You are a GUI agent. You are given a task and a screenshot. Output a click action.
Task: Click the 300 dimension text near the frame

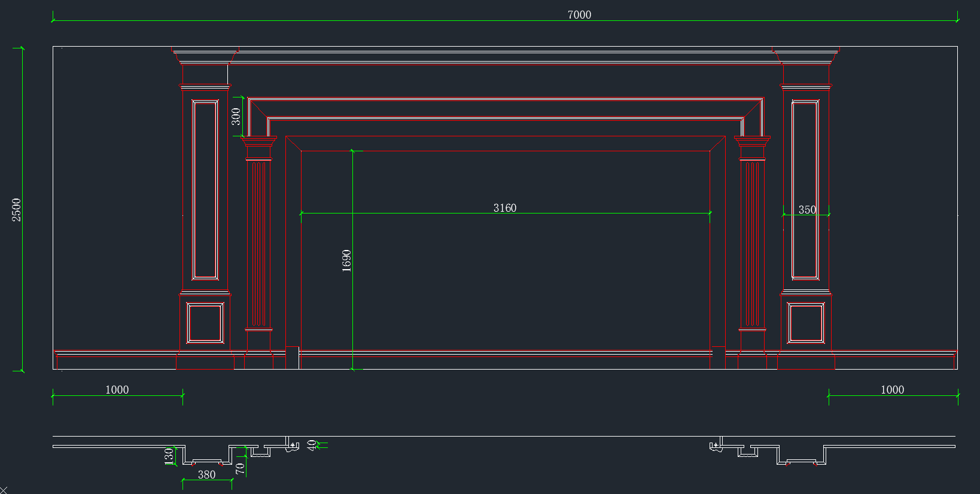point(236,116)
